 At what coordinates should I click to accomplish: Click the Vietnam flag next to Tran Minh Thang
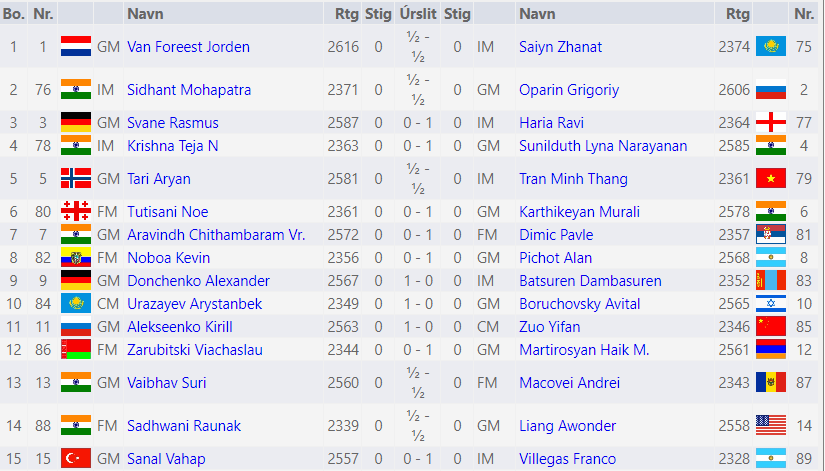(770, 179)
